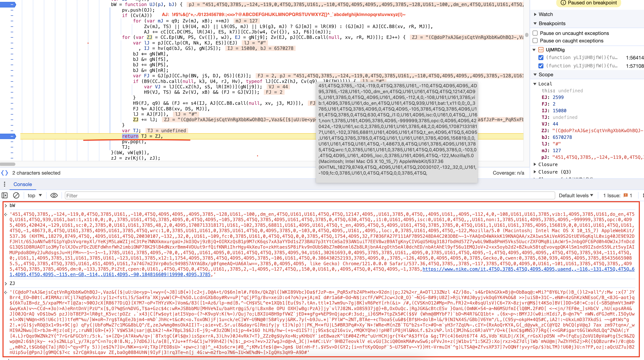
Task: Expand the ZJ console input entry
Action: (x=6, y=284)
